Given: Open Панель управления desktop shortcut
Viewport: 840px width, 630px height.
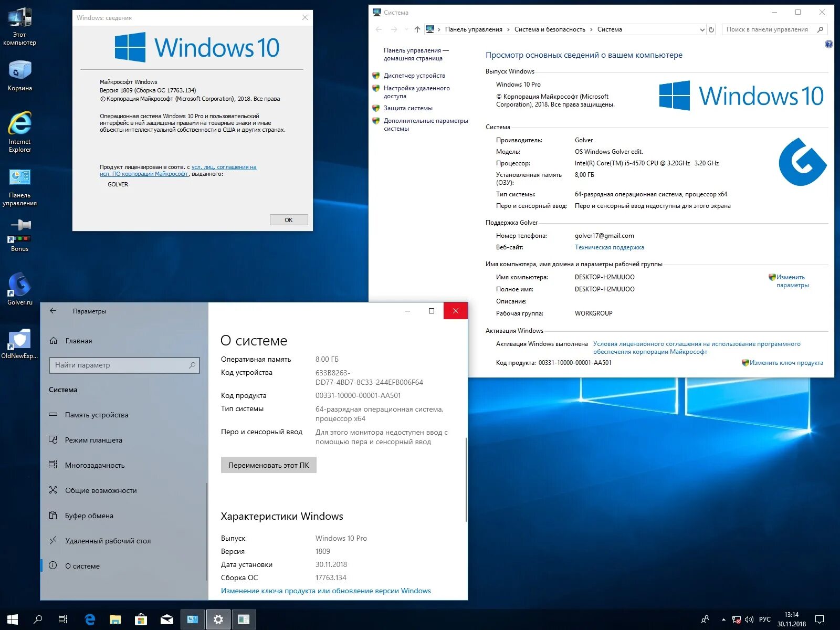Looking at the screenshot, I should 19,187.
